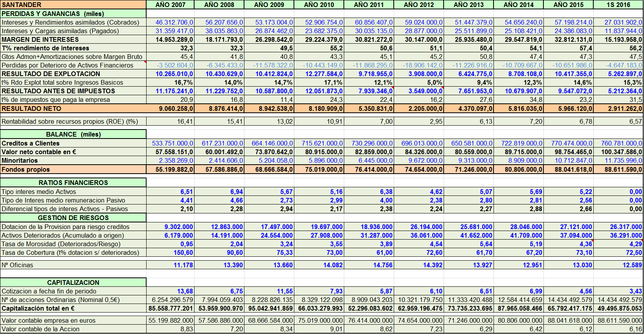Select RESULTADO NETO value 2.205.000,0
This screenshot has height=334, width=644.
click(x=419, y=108)
